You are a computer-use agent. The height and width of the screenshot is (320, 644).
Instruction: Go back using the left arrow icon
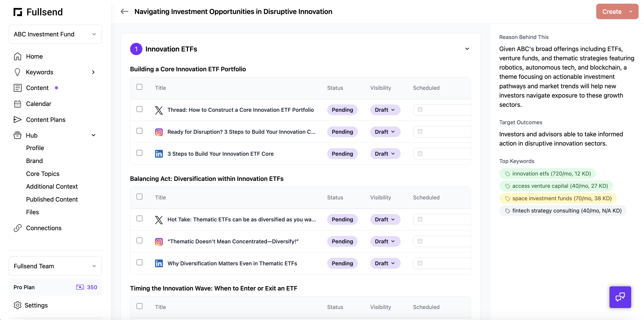(124, 11)
